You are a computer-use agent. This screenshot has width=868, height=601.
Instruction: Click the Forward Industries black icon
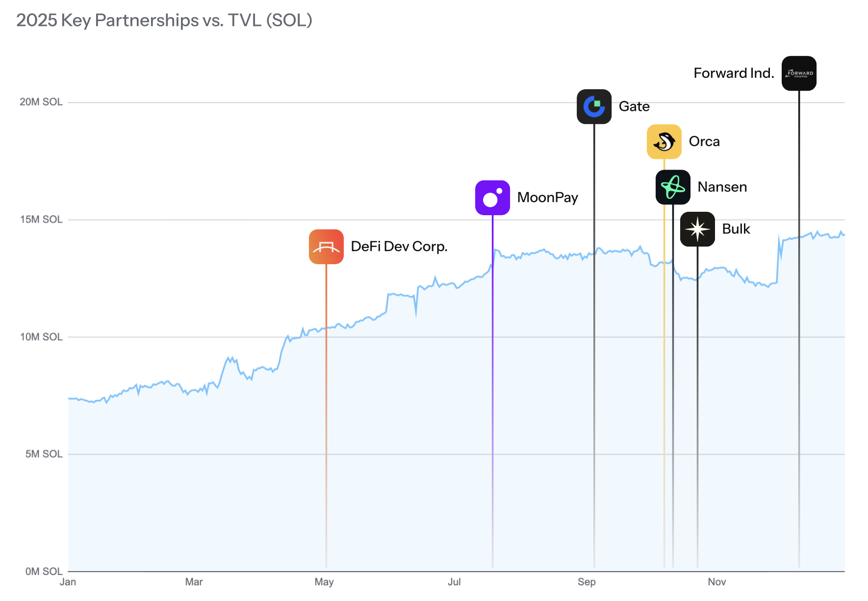[799, 74]
